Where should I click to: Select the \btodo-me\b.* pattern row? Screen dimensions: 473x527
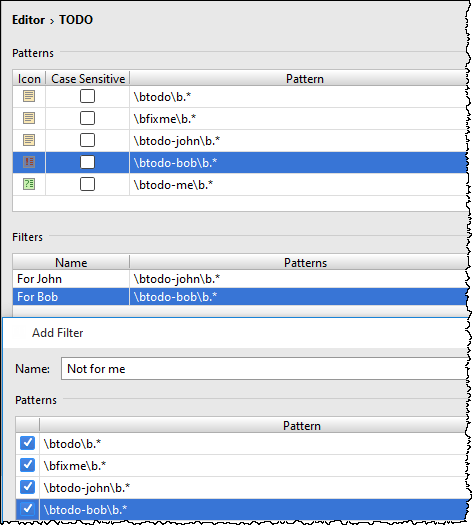[x=240, y=185]
